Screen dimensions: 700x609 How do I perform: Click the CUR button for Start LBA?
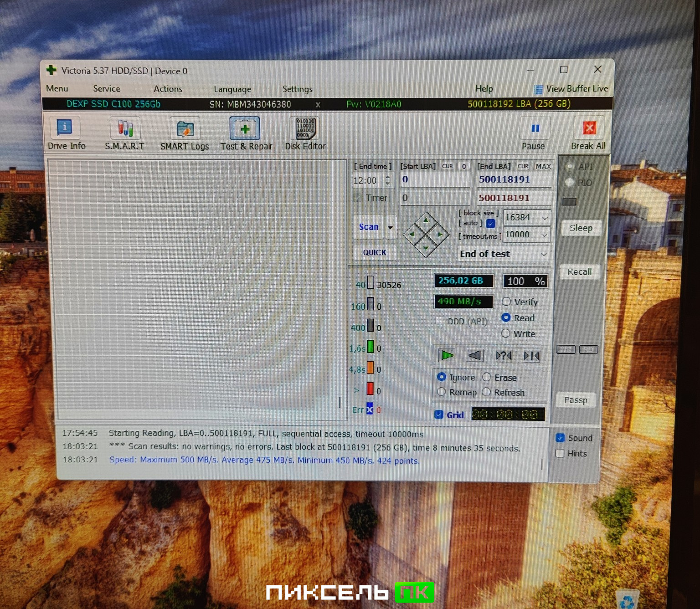(447, 166)
